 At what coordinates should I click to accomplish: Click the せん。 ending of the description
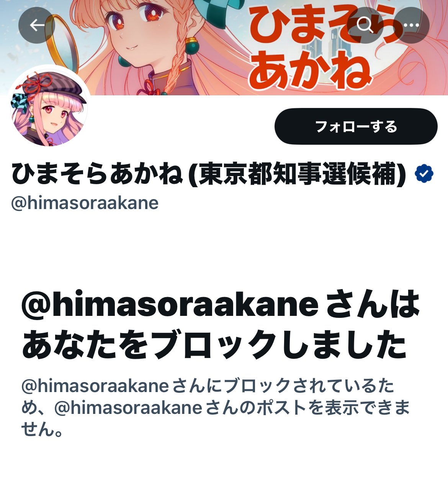(43, 430)
